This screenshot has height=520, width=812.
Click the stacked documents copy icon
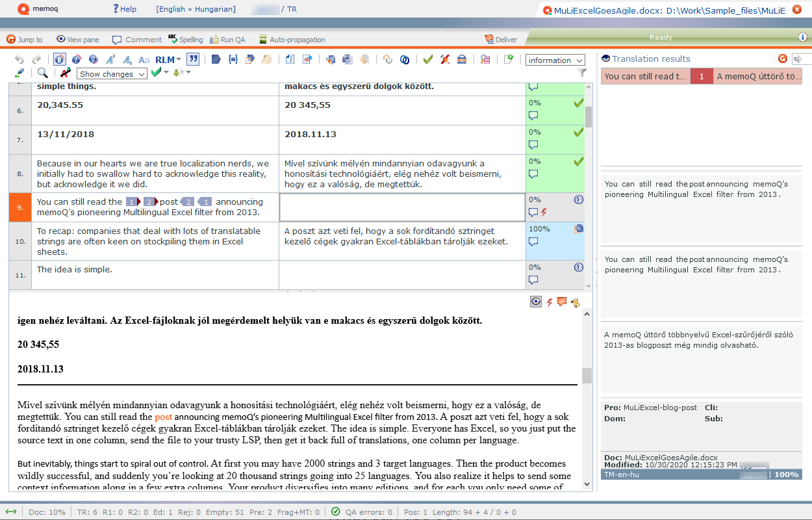pyautogui.click(x=348, y=60)
